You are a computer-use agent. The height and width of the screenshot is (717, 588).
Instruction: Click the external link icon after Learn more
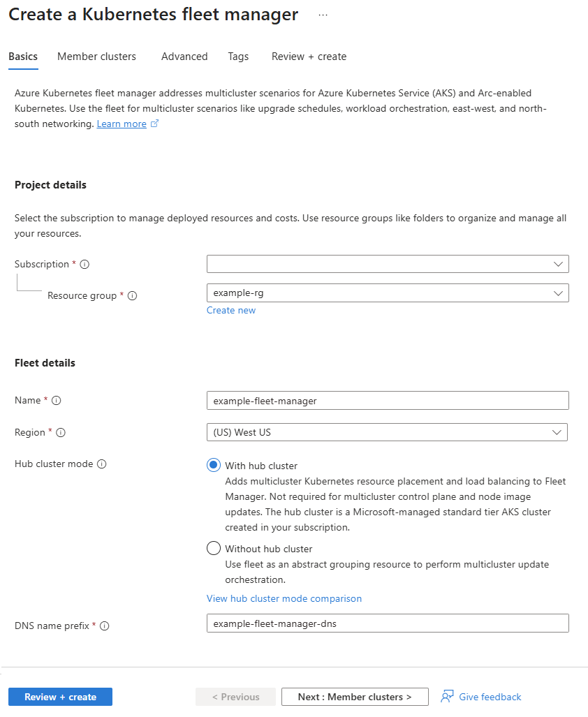(x=154, y=124)
